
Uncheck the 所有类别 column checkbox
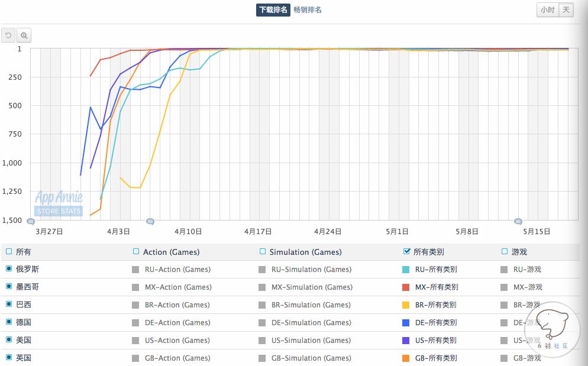coord(406,251)
